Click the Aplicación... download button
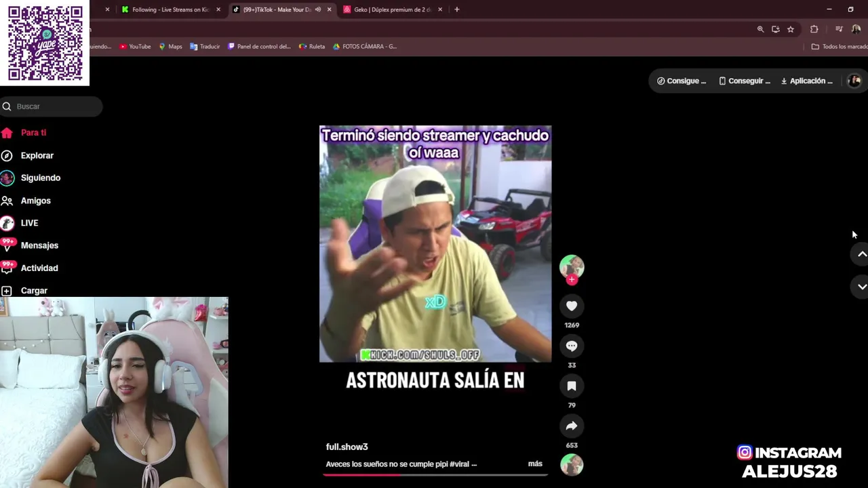868x488 pixels. 807,81
